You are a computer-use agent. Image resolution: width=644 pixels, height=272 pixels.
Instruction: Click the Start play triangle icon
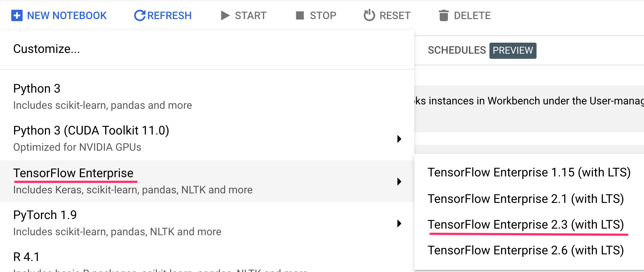pos(225,15)
